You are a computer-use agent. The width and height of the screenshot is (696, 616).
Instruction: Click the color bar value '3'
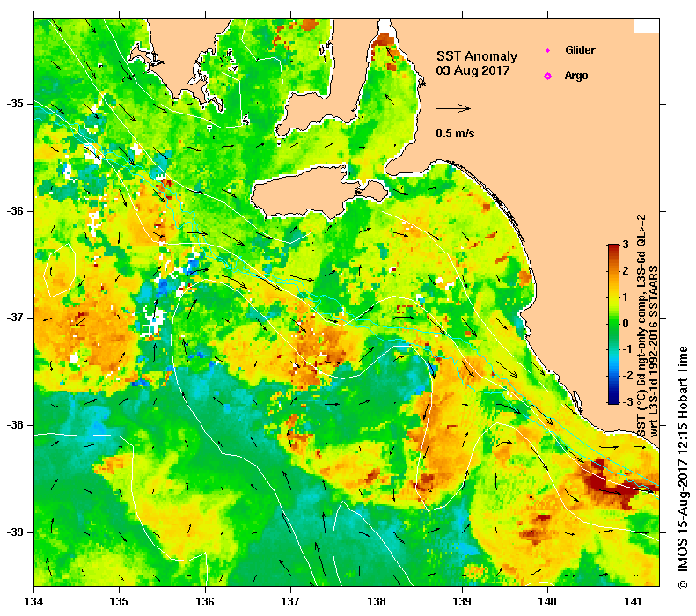coord(626,244)
